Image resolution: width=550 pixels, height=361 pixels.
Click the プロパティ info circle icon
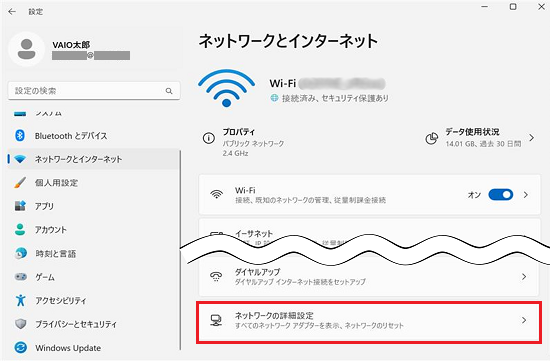point(209,138)
